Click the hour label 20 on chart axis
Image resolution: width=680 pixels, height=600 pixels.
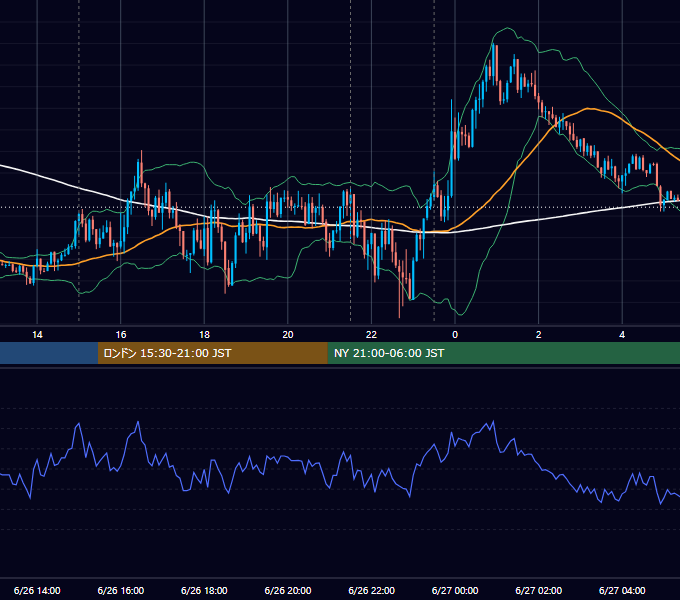tap(288, 334)
